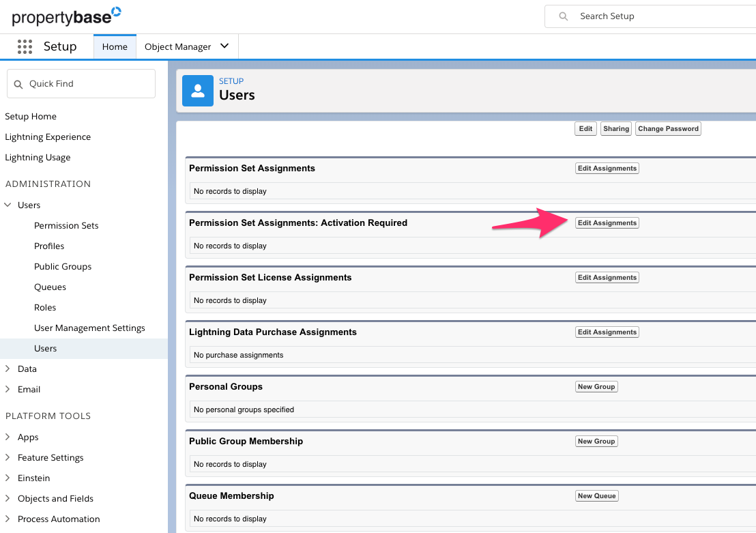Screen dimensions: 756x533
Task: Click Lightning Data Purchase Assignments title
Action: (273, 332)
